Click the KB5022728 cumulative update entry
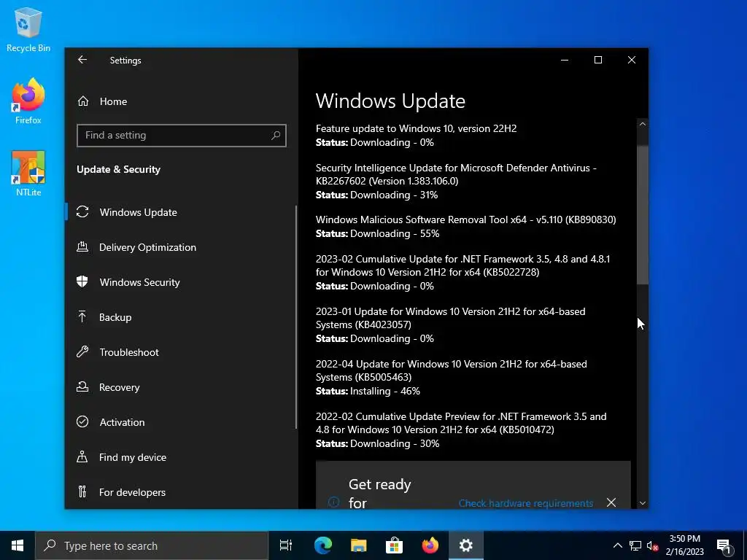 coord(462,273)
